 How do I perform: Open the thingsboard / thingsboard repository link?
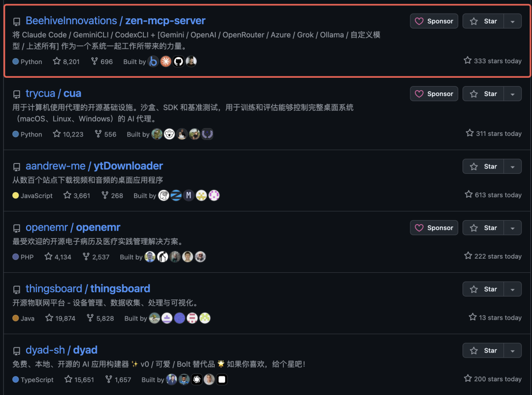[88, 289]
